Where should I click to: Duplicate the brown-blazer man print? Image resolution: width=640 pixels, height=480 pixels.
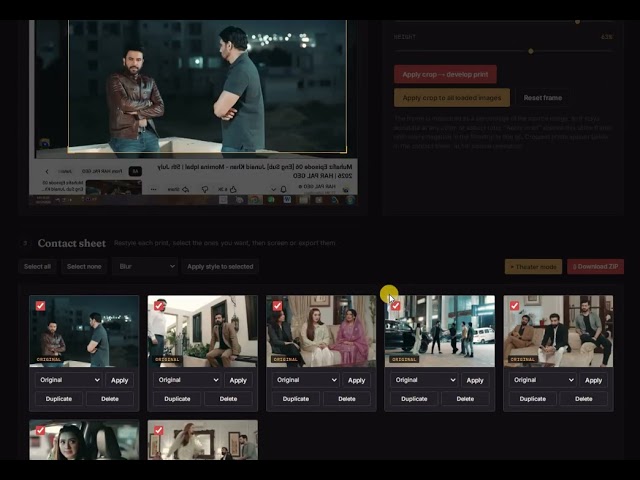[x=177, y=399]
